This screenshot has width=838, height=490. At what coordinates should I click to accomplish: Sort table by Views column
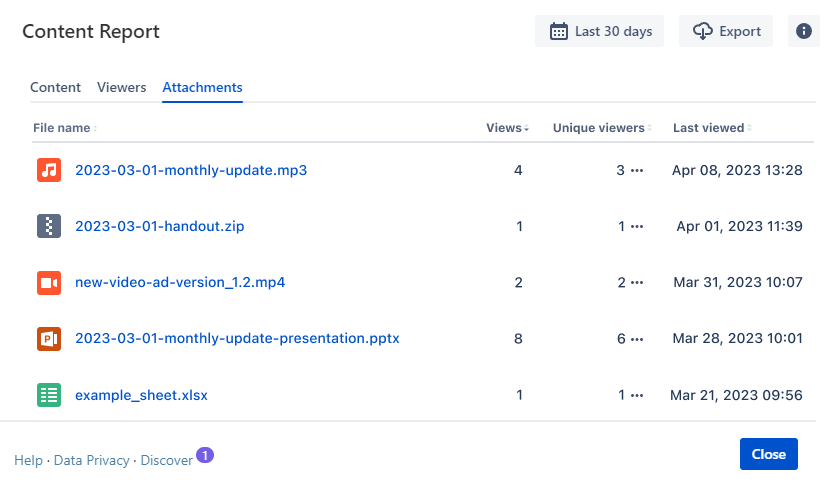pyautogui.click(x=507, y=128)
